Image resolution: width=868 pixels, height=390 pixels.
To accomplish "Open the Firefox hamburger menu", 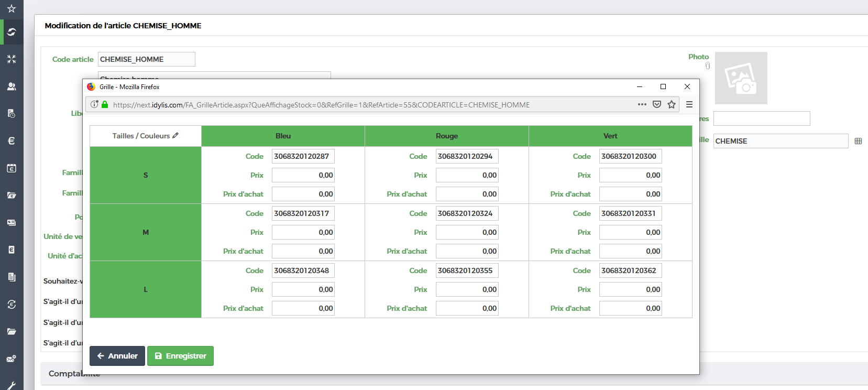I will tap(689, 104).
